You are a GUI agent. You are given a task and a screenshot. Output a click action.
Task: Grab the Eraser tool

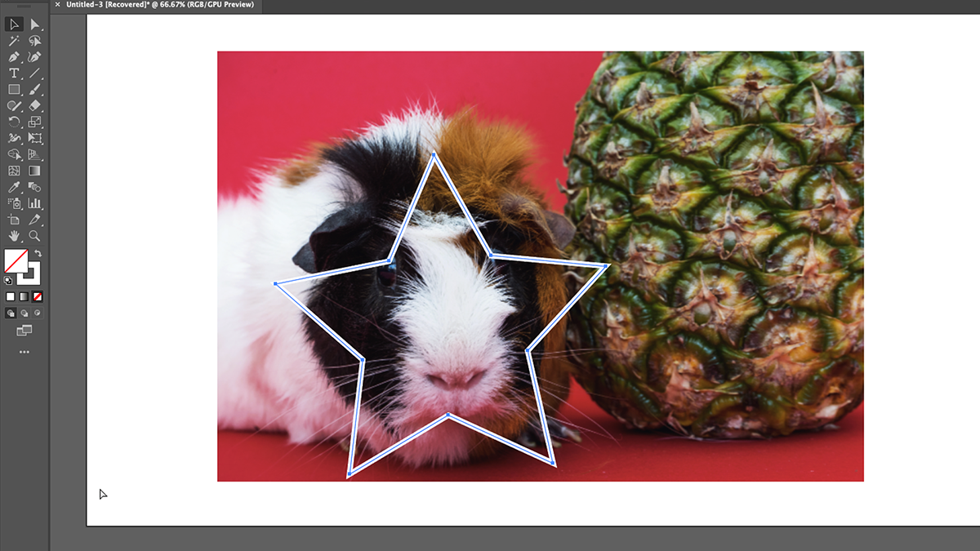click(x=35, y=106)
